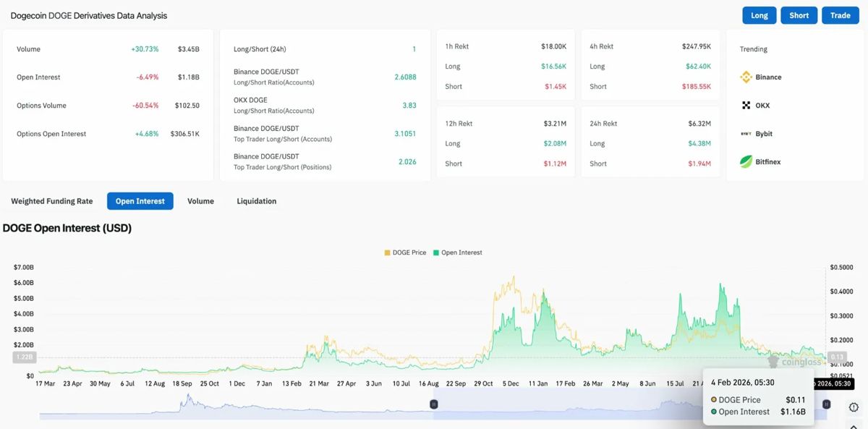868x429 pixels.
Task: Click the left range slider handle
Action: 434,404
